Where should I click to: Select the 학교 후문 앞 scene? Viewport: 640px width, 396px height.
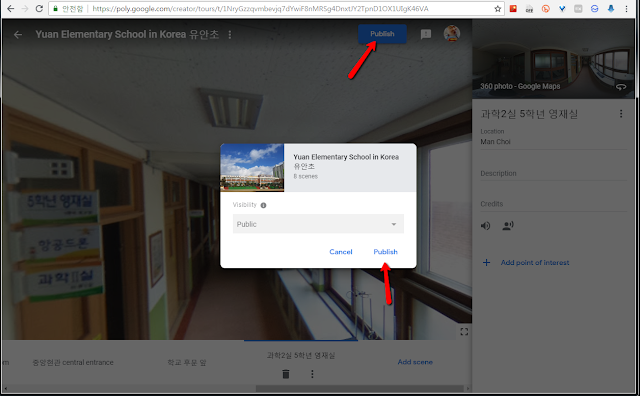click(x=187, y=363)
